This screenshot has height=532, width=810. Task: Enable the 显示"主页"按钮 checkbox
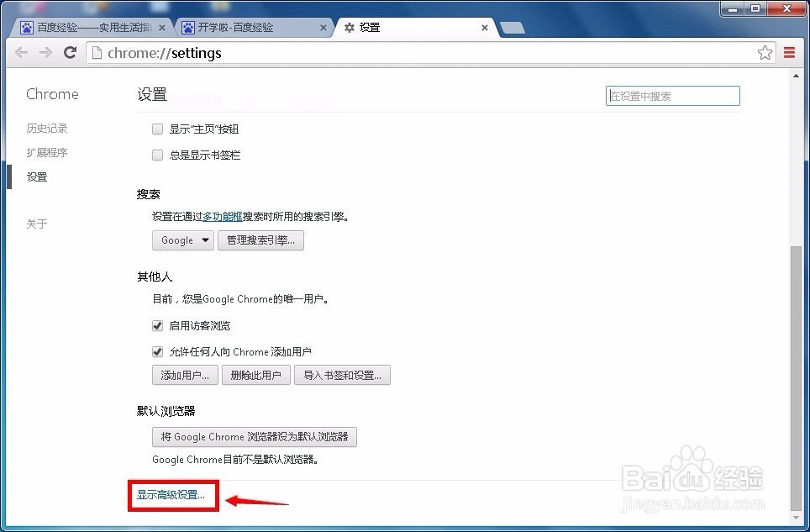(x=158, y=129)
